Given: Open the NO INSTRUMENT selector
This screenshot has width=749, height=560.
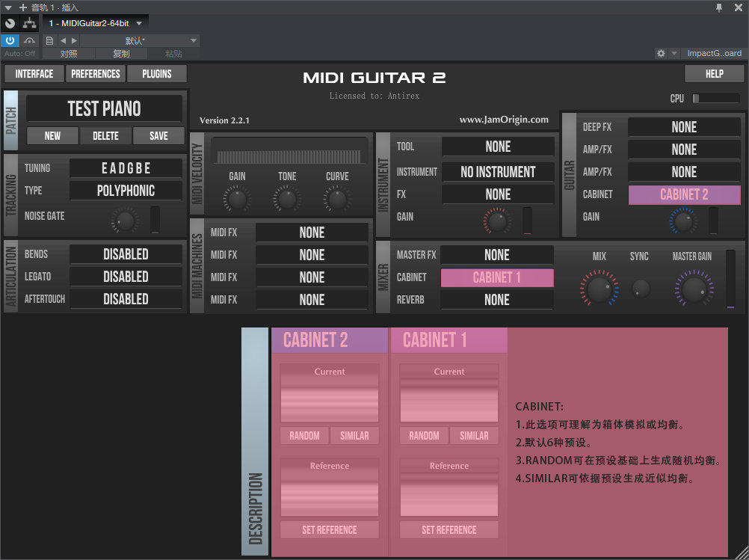Looking at the screenshot, I should click(498, 172).
